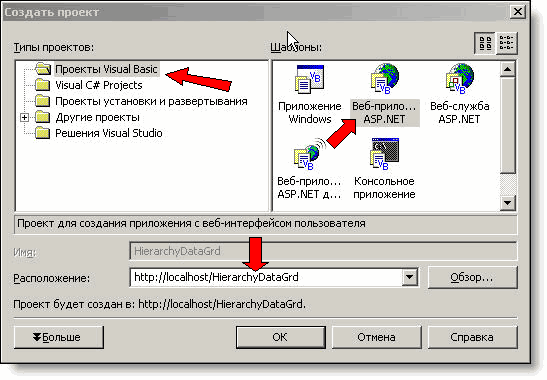Image resolution: width=547 pixels, height=380 pixels.
Task: Select Другие проекты tree item
Action: pyautogui.click(x=97, y=118)
